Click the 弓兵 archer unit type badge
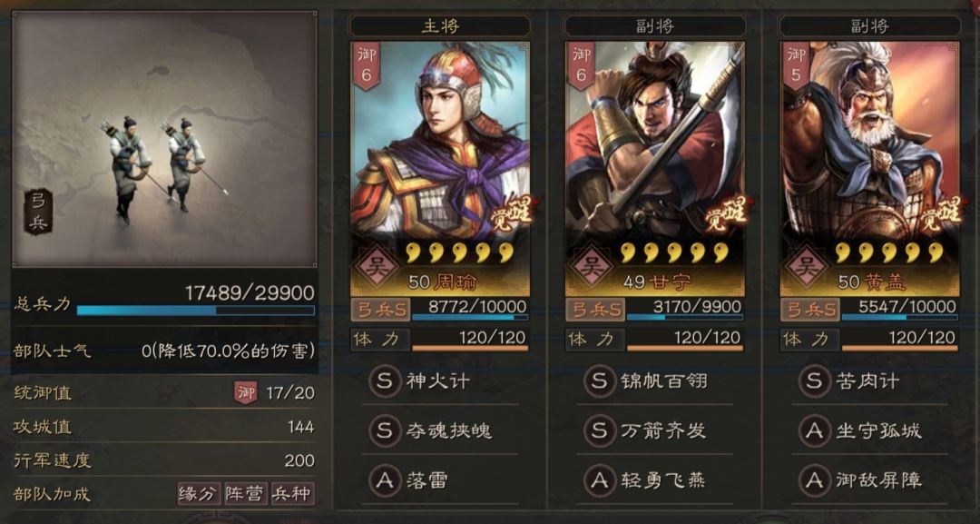 [x=38, y=213]
